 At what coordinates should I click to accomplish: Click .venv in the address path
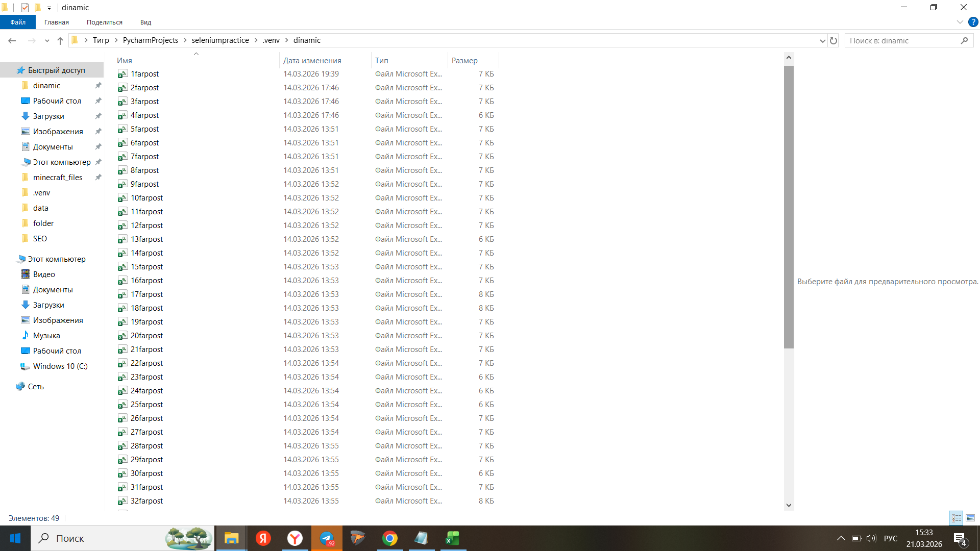click(271, 40)
